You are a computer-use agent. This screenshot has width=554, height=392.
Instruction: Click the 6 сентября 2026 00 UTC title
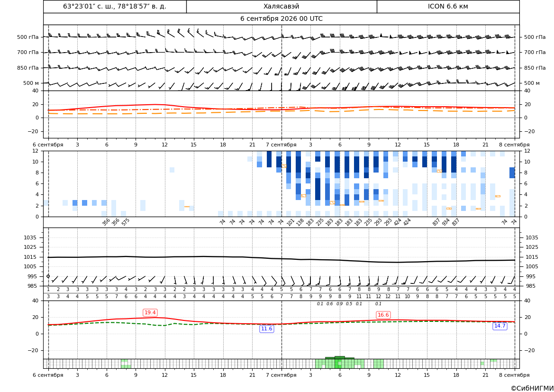pyautogui.click(x=281, y=19)
